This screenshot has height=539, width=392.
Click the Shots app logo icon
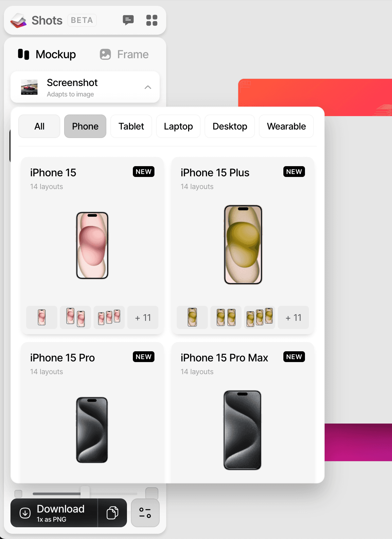point(18,21)
